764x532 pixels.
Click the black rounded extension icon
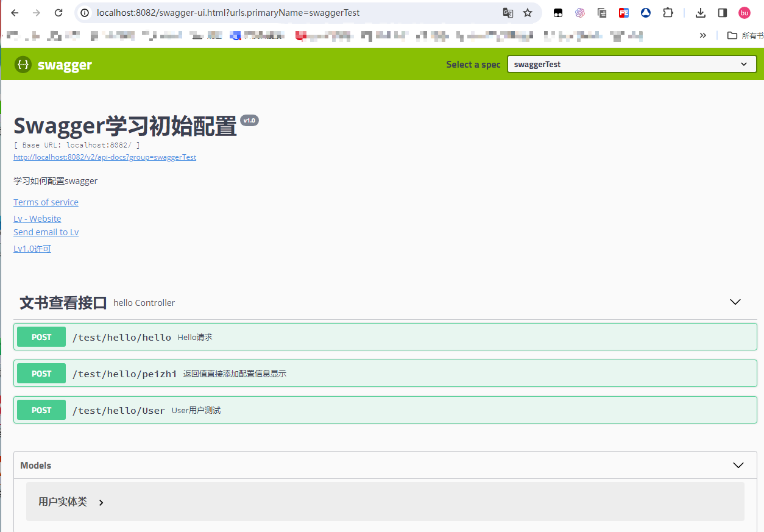558,13
